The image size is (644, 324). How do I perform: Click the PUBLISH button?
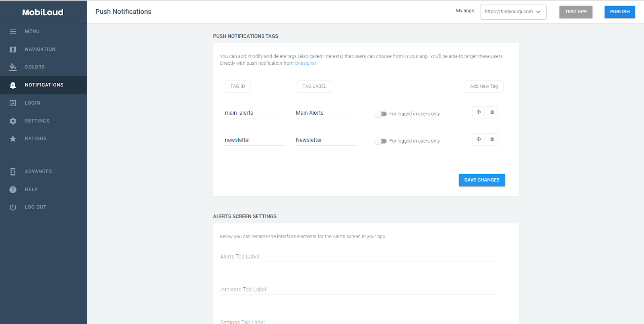coord(619,12)
